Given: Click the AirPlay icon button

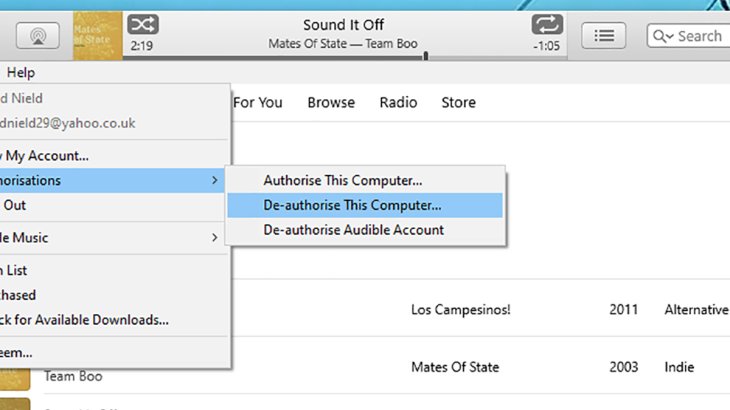Looking at the screenshot, I should point(38,35).
